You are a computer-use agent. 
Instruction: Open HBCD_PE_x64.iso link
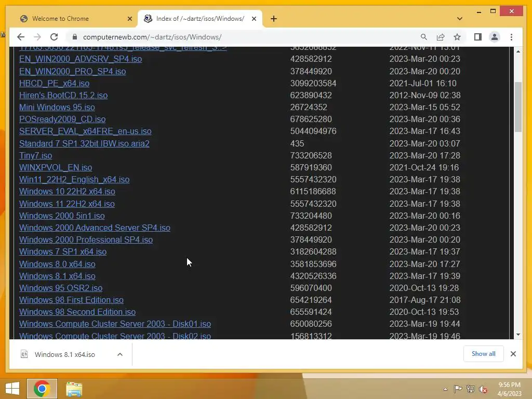click(54, 83)
